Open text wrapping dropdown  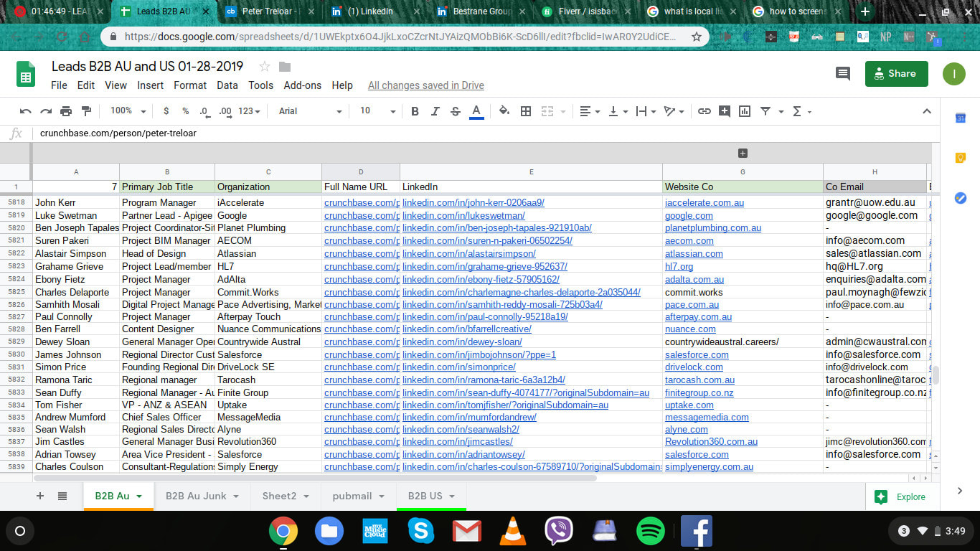[x=646, y=111]
